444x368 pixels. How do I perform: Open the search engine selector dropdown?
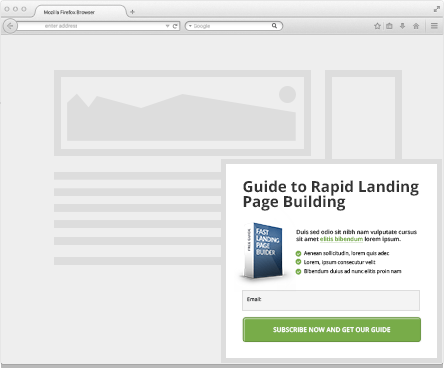(x=190, y=26)
